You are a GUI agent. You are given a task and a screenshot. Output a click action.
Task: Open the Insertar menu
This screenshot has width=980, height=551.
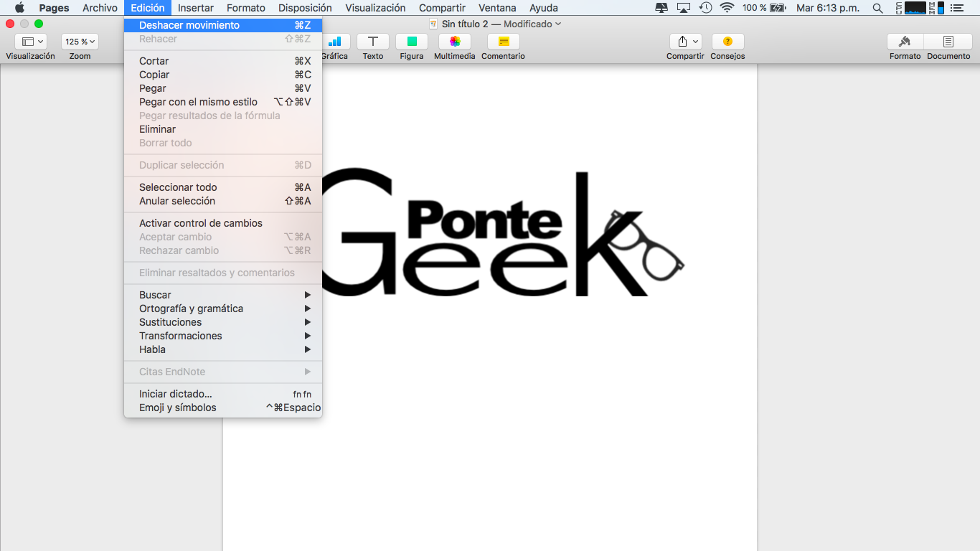195,8
